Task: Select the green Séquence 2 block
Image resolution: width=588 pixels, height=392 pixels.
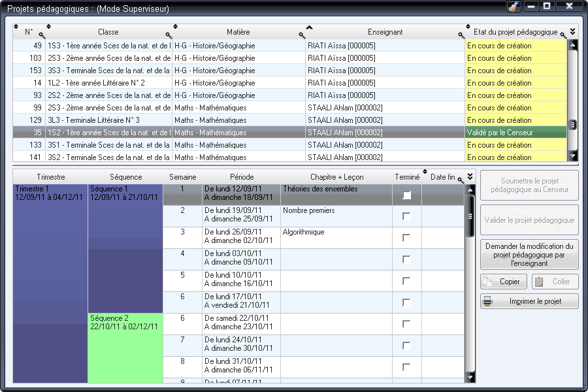Action: pyautogui.click(x=125, y=348)
